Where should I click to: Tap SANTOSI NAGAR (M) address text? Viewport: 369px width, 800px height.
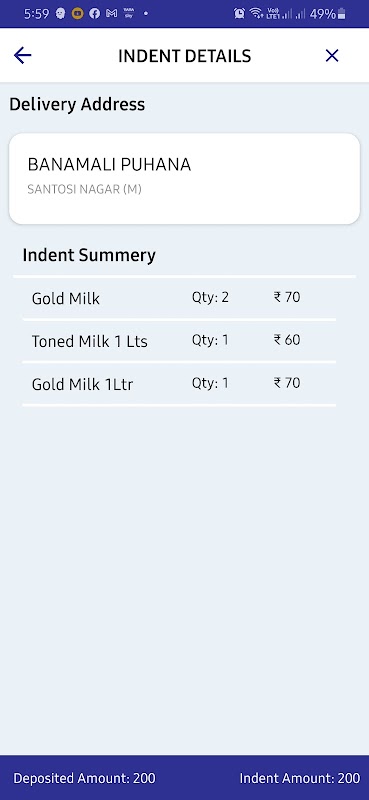click(x=84, y=190)
